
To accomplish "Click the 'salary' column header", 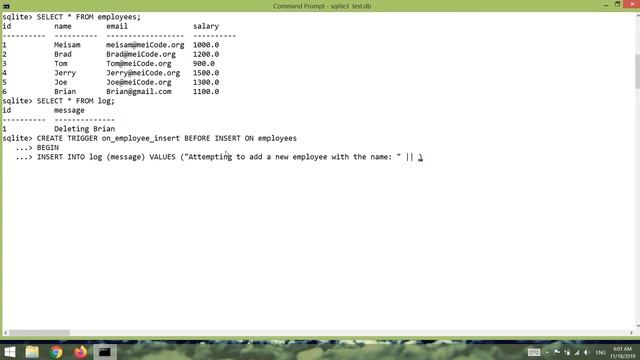I will (206, 26).
